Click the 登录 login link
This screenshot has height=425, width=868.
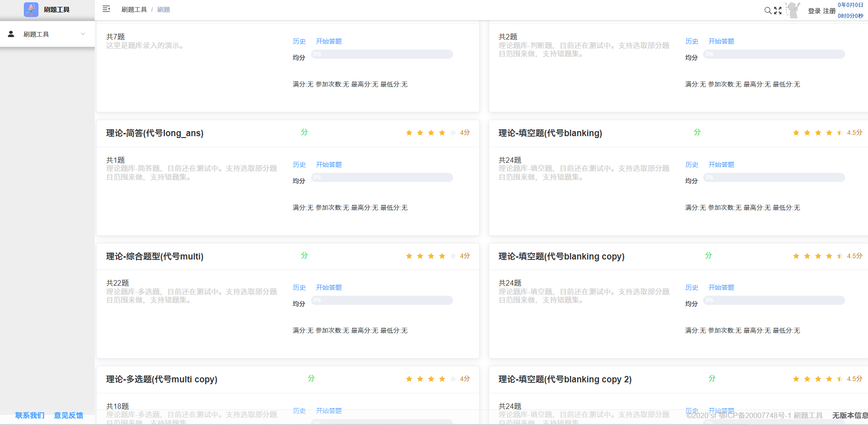coord(814,11)
